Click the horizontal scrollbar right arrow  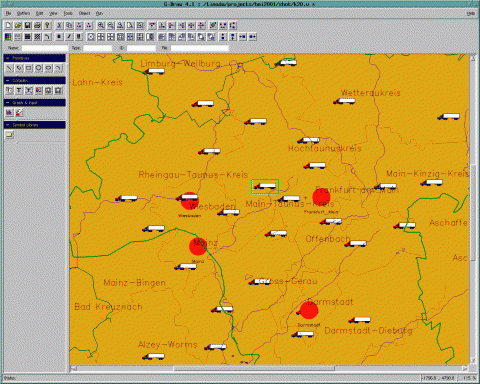[x=465, y=368]
